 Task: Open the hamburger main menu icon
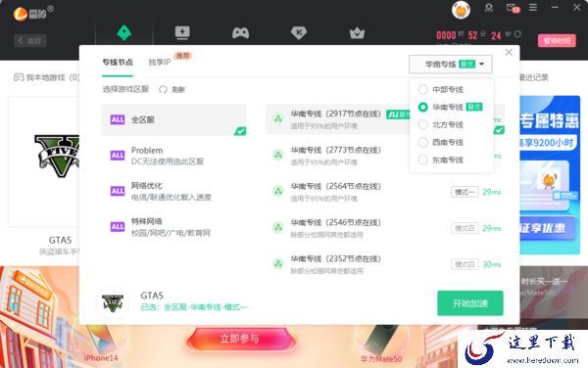pos(533,8)
